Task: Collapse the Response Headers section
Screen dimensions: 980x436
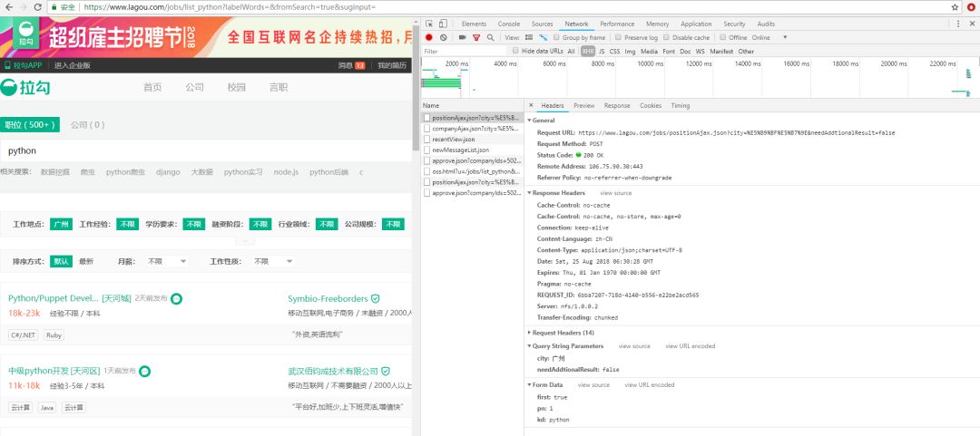Action: (x=530, y=193)
